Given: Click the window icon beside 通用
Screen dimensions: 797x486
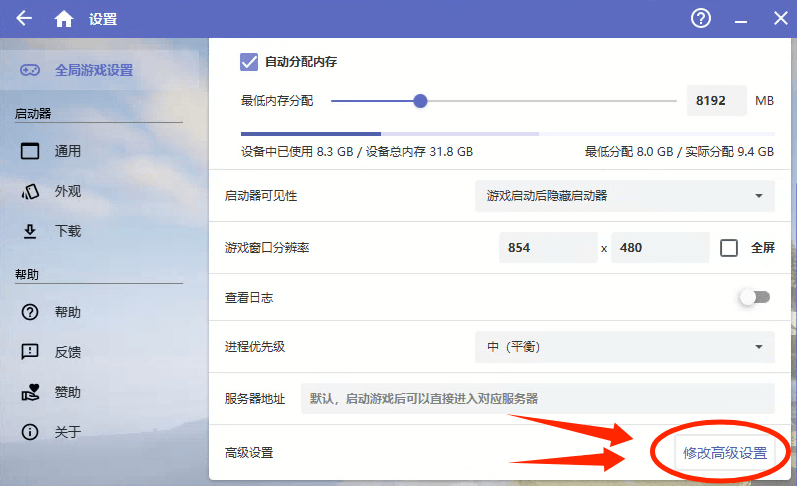Looking at the screenshot, I should point(30,151).
